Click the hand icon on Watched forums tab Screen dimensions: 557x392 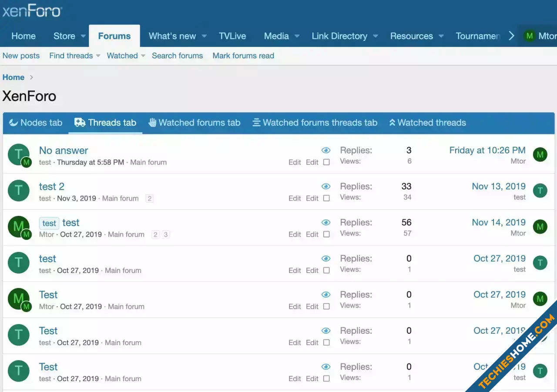pyautogui.click(x=152, y=123)
